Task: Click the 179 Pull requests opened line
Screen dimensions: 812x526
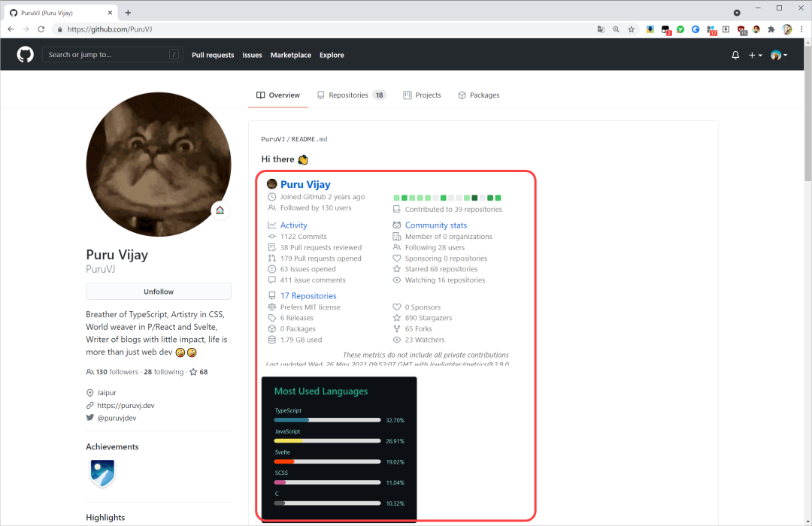Action: coord(320,258)
